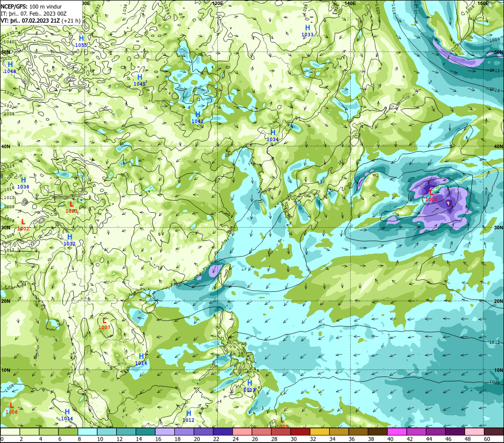This screenshot has height=443, width=504.
Task: Click the L 1000 low east of Japan
Action: tap(431, 195)
